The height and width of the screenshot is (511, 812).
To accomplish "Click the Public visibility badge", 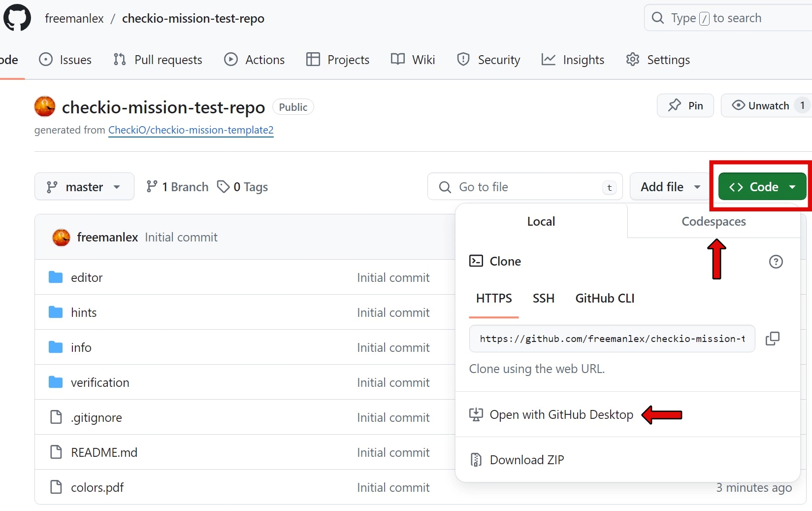I will (293, 107).
